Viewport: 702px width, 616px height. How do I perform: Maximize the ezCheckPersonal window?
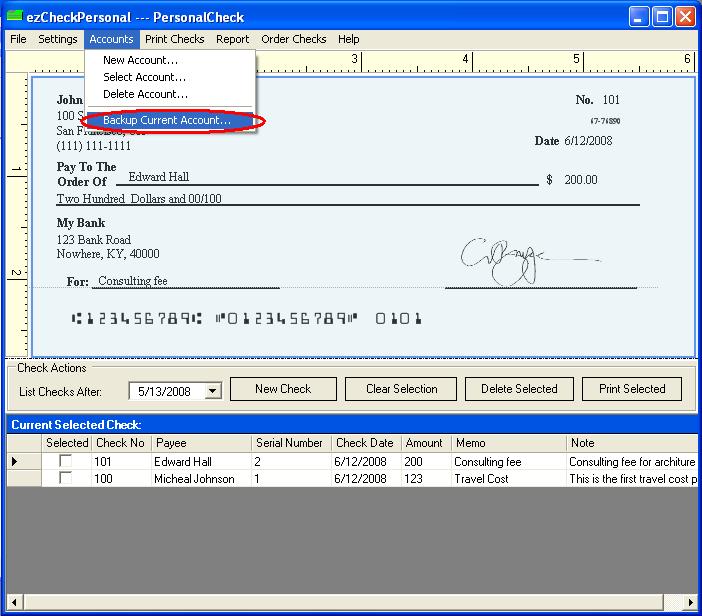pos(662,17)
